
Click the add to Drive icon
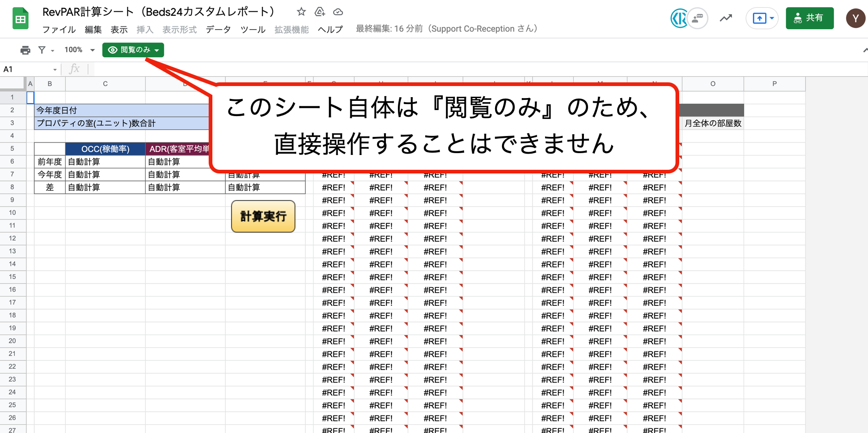tap(320, 12)
